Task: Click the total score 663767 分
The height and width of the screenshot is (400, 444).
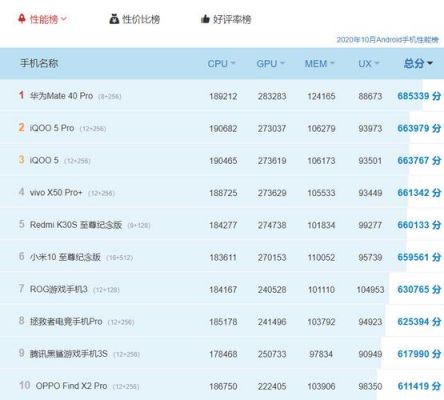Action: point(419,160)
